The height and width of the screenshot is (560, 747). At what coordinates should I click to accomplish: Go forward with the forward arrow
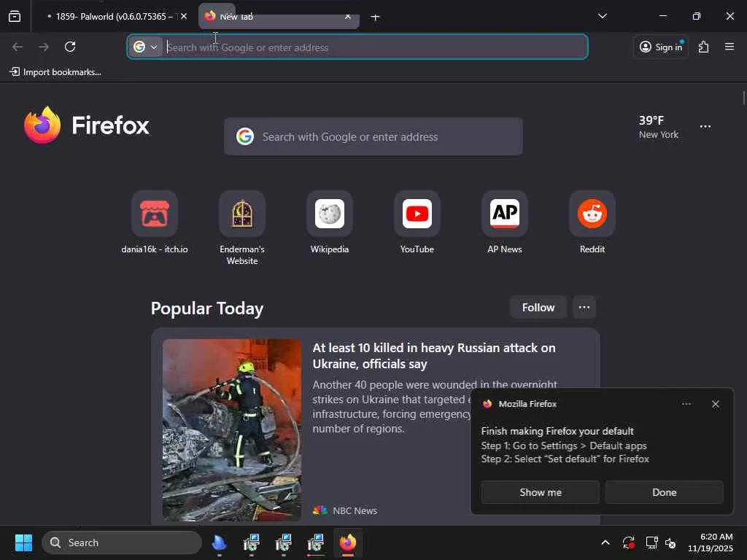click(43, 47)
